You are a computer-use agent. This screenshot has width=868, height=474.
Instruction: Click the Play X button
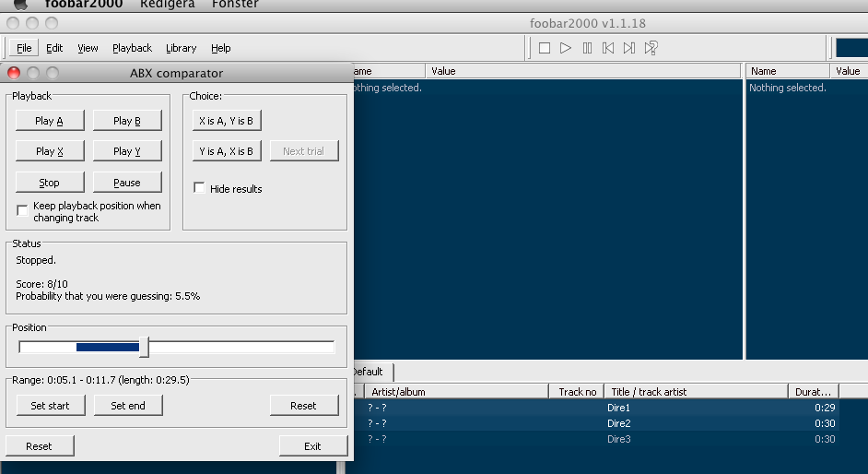point(50,151)
